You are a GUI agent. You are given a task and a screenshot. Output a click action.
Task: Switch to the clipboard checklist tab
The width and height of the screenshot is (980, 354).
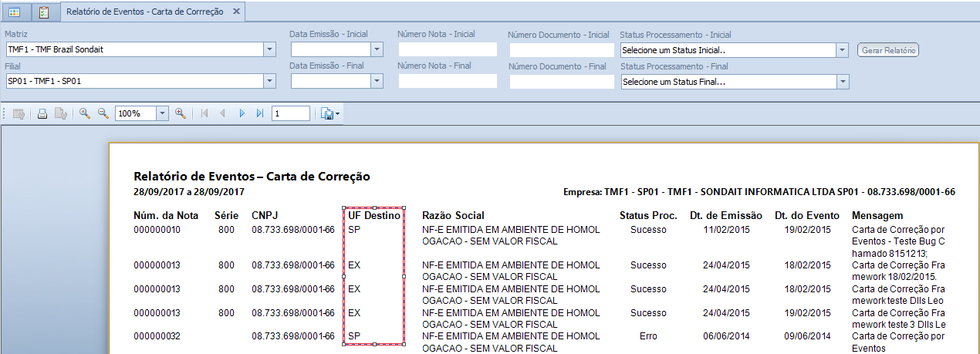tap(44, 12)
